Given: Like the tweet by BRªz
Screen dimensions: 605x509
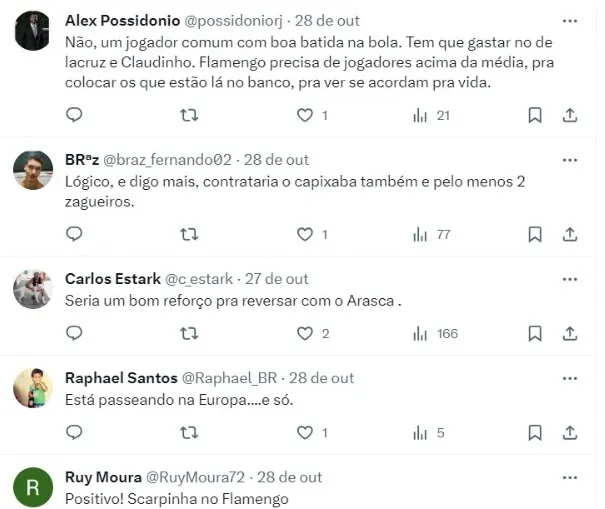Looking at the screenshot, I should coord(306,234).
